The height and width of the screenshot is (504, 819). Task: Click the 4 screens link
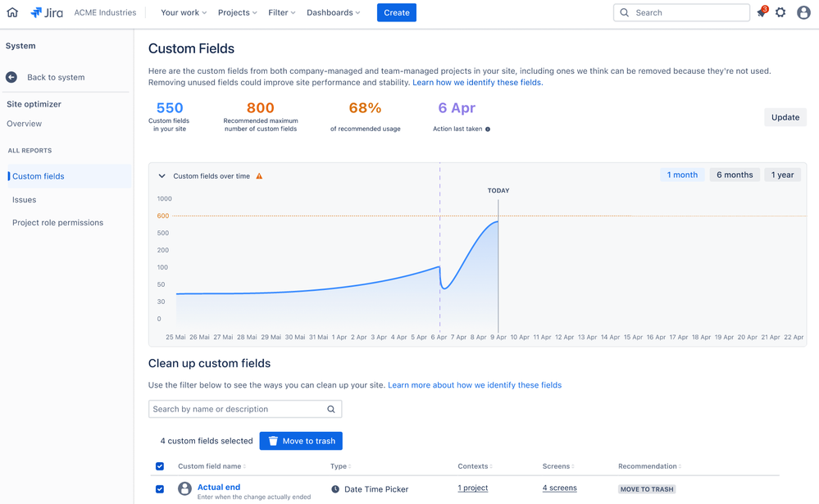coord(559,488)
